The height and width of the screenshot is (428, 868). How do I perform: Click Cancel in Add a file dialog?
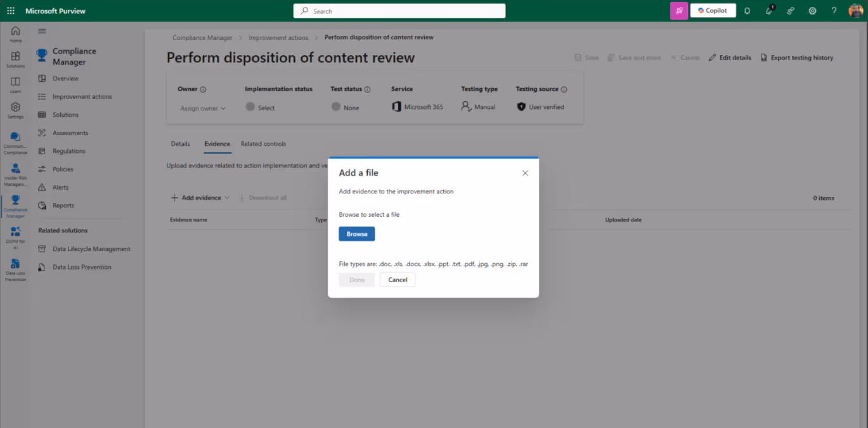[x=398, y=280]
